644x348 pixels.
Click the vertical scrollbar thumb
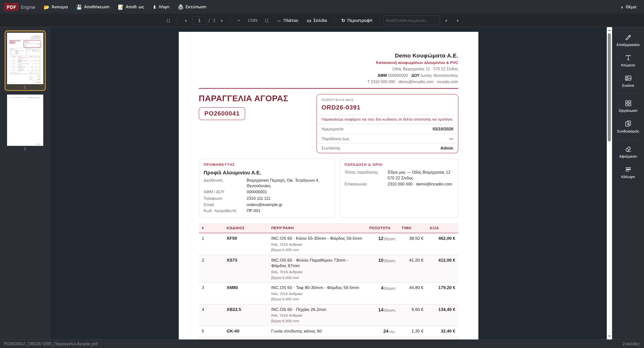(609, 87)
